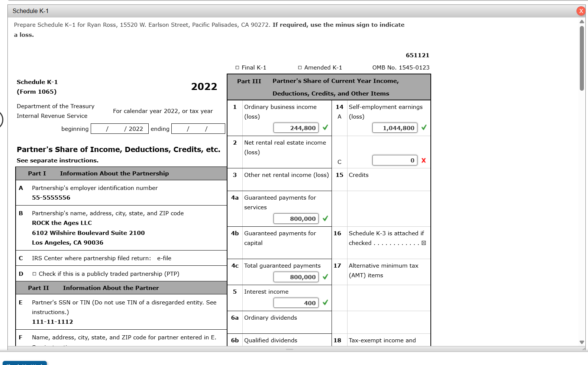Click Alternative minimum tax (AMT) items label
Image resolution: width=588 pixels, height=365 pixels.
click(384, 271)
